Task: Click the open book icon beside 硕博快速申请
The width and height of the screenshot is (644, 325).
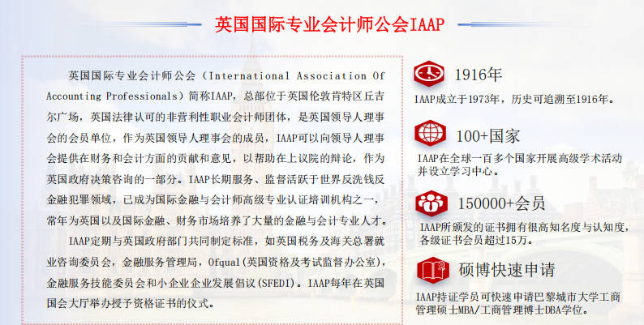Action: point(429,268)
